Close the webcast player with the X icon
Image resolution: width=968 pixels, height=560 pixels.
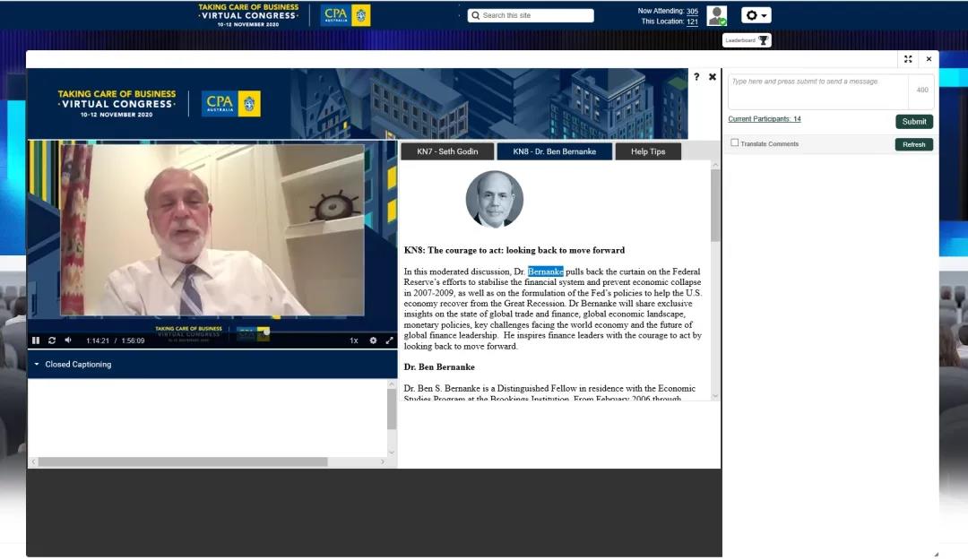[x=713, y=76]
